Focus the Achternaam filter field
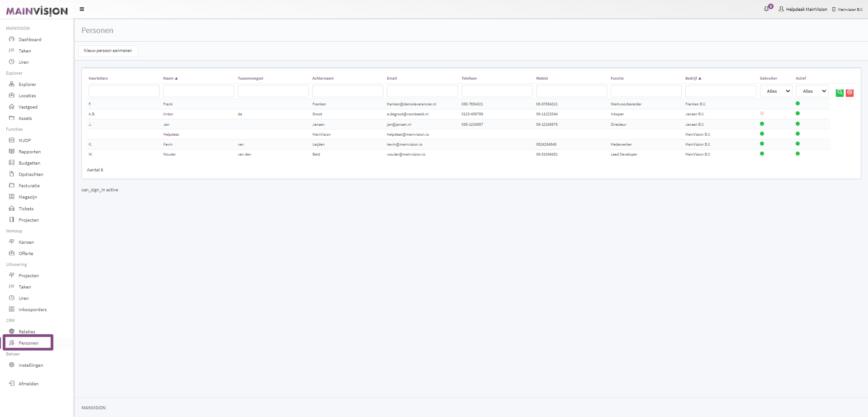This screenshot has width=868, height=417. tap(348, 91)
